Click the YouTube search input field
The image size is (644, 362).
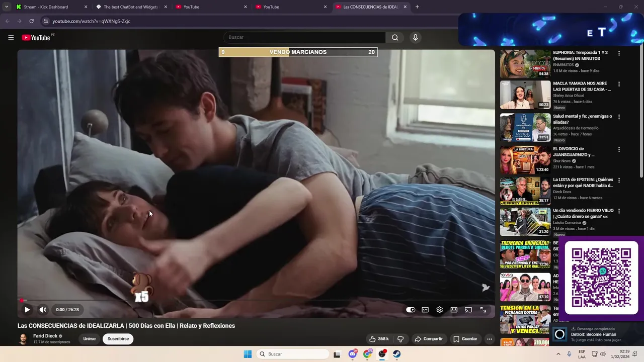pos(304,37)
